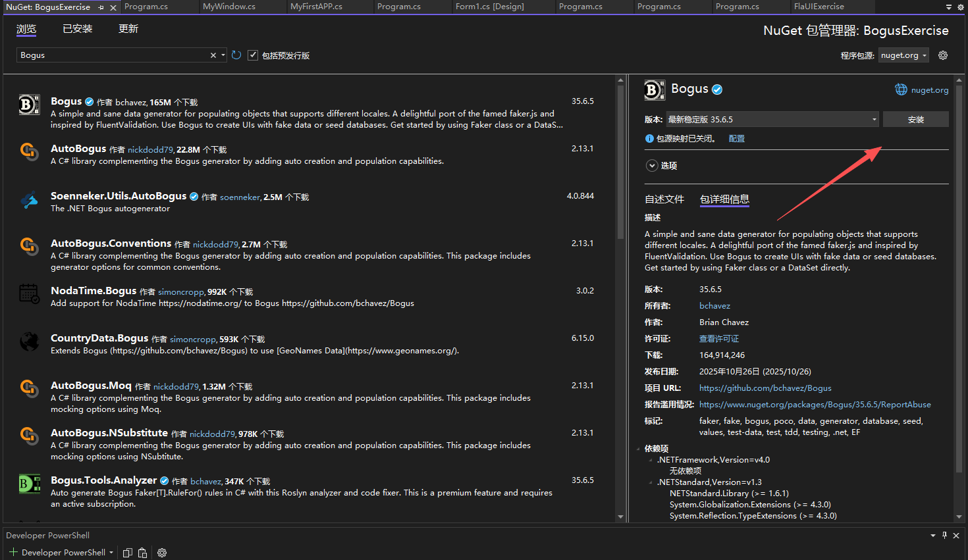
Task: Pin the Developer PowerShell panel
Action: coord(944,535)
